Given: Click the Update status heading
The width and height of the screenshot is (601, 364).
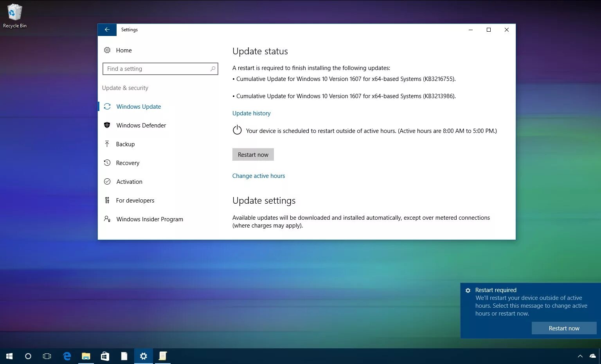Looking at the screenshot, I should coord(260,51).
